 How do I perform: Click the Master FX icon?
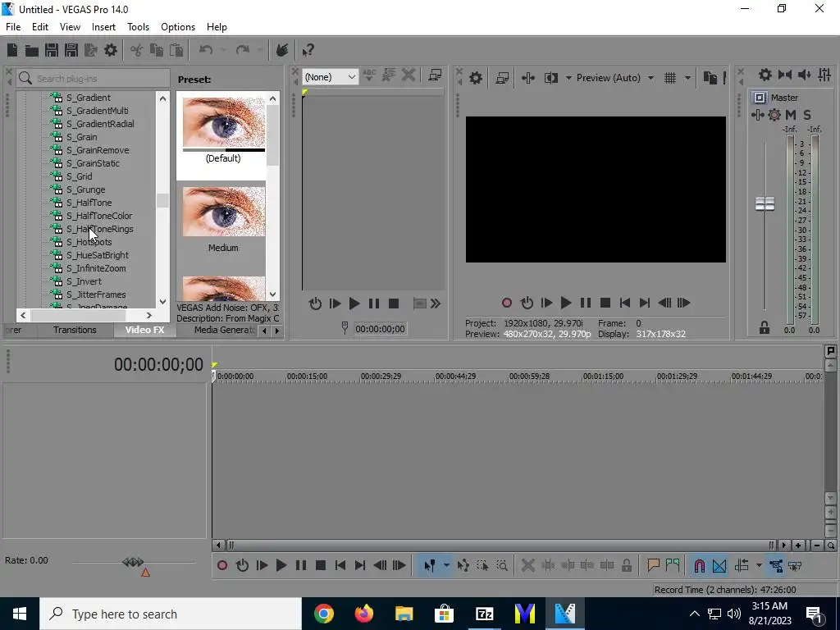pos(757,115)
